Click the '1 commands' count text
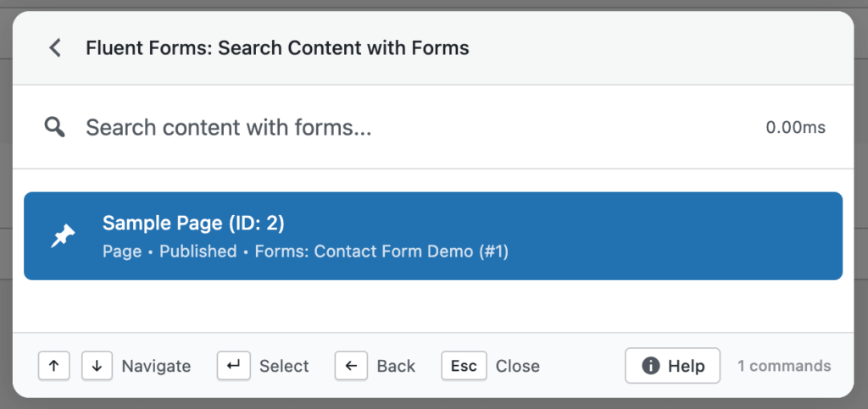 coord(784,366)
